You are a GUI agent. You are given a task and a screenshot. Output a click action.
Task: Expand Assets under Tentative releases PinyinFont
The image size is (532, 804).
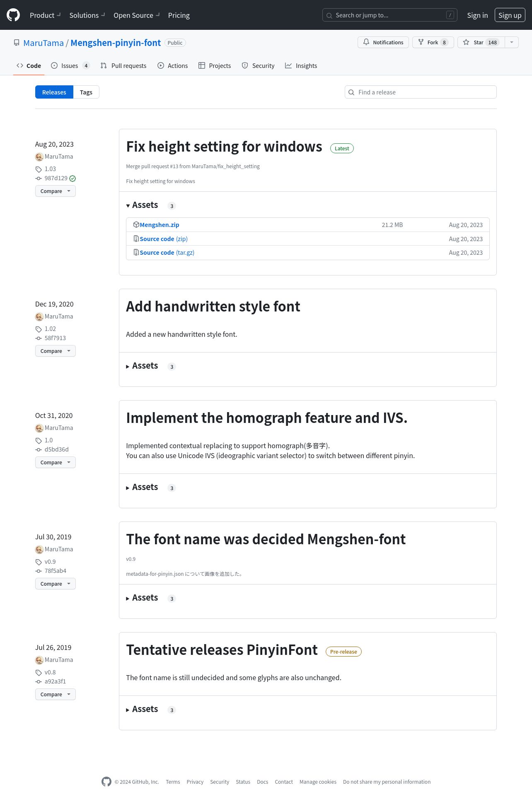click(142, 710)
